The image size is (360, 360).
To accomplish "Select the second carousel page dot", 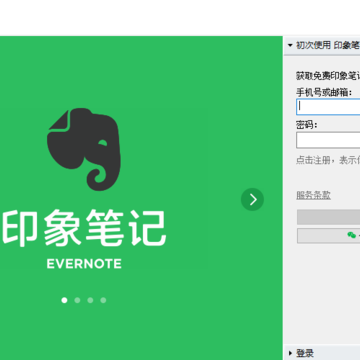I will pyautogui.click(x=77, y=300).
